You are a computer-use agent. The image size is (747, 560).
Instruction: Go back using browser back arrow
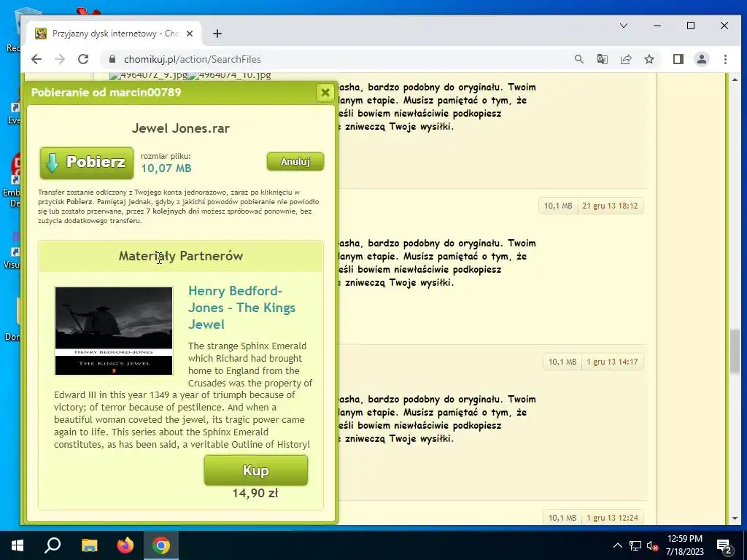(36, 59)
